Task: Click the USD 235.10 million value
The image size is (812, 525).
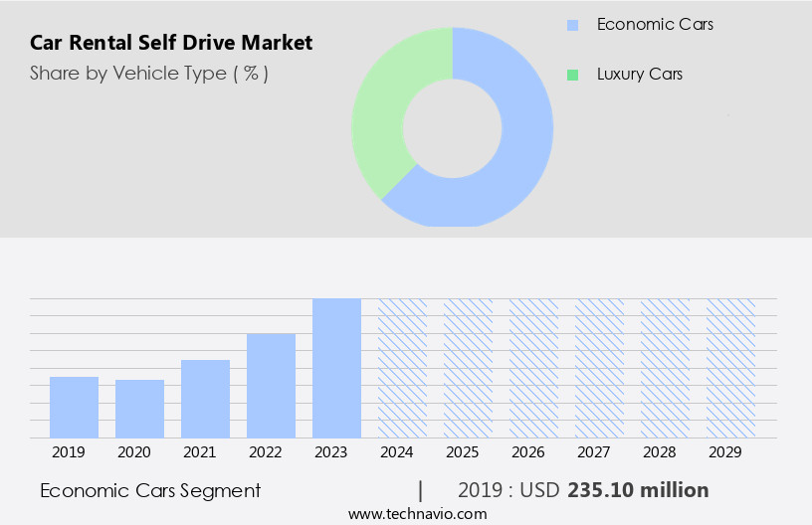Action: tap(638, 490)
